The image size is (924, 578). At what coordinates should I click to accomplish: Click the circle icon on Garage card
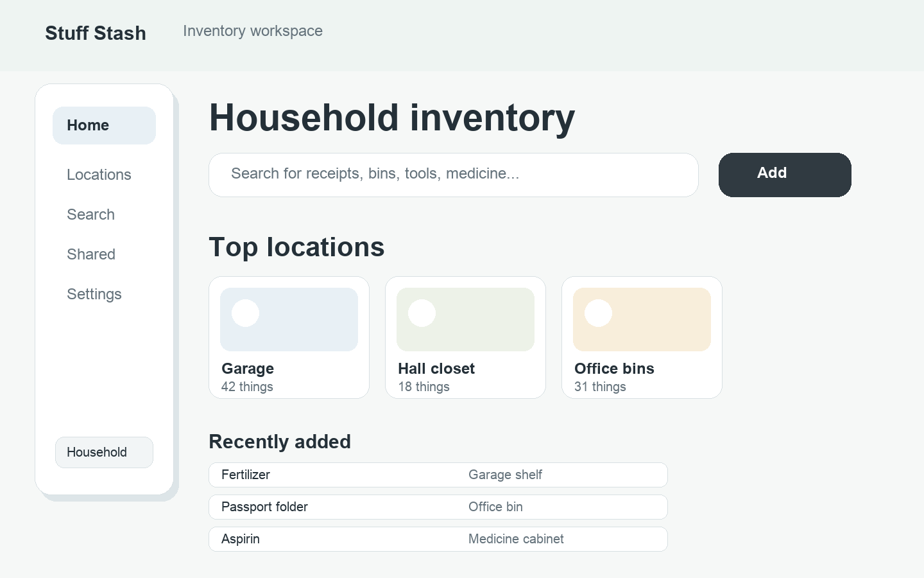tap(245, 313)
